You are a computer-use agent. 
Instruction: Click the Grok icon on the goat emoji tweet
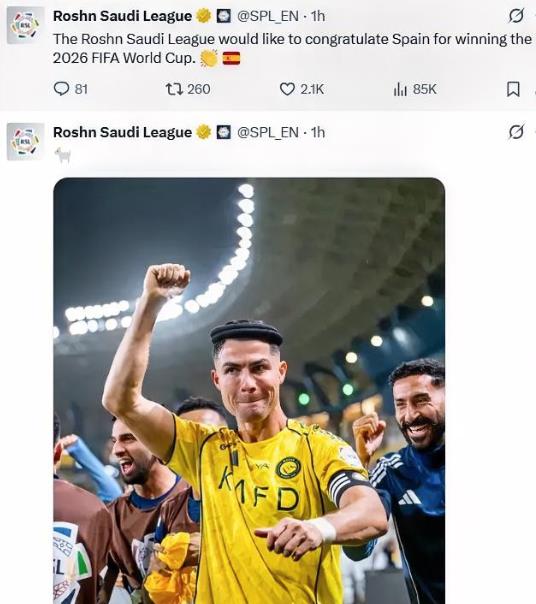[x=516, y=132]
